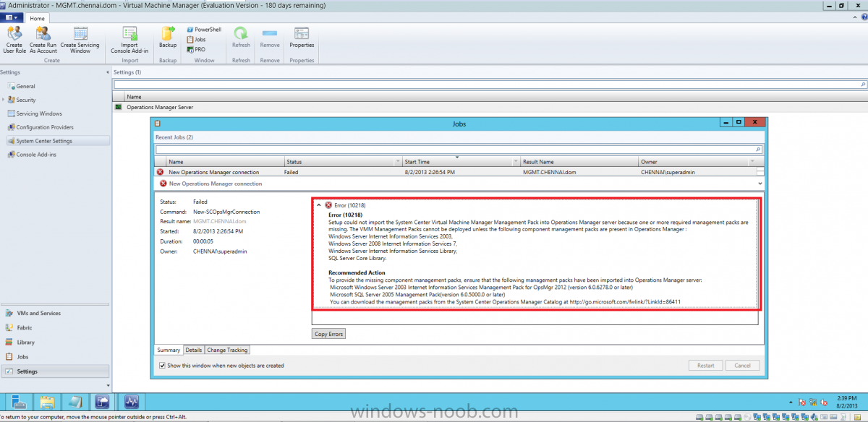
Task: Switch to the Summary tab
Action: tap(169, 350)
